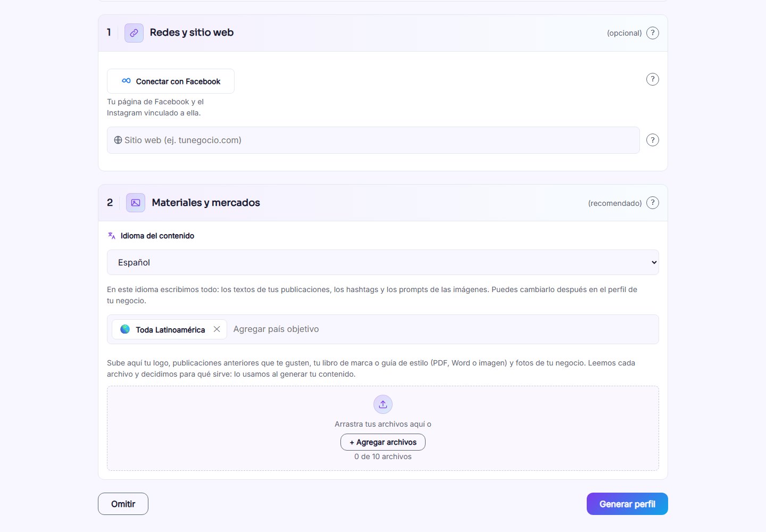Open help for the Materiales y mercados section
Image resolution: width=766 pixels, height=532 pixels.
pos(653,203)
